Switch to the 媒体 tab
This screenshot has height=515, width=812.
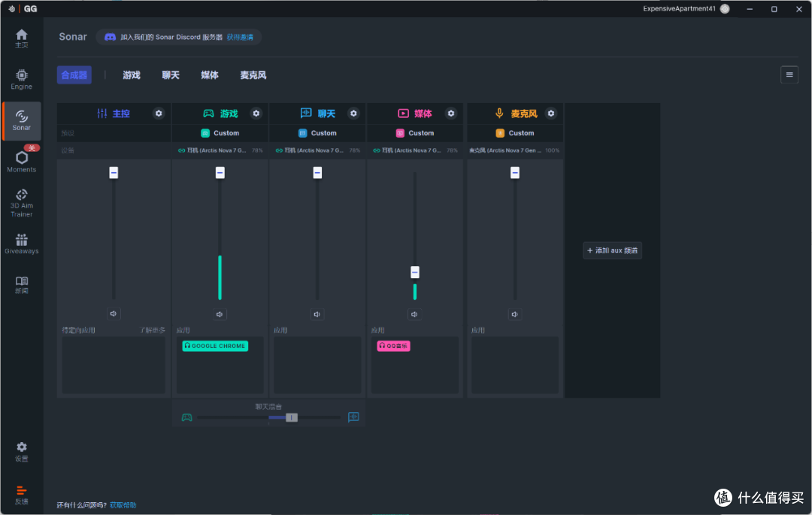coord(210,75)
